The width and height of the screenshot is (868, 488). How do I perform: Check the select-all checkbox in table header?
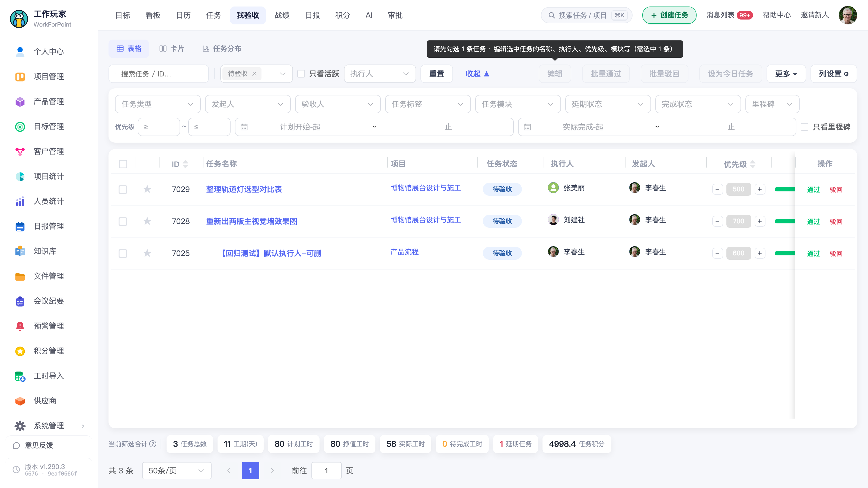(x=123, y=164)
